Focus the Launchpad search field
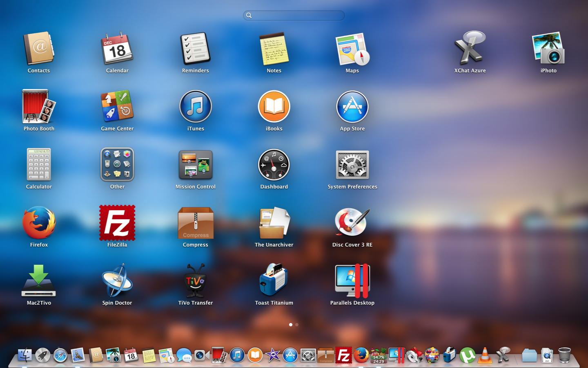 (x=294, y=16)
